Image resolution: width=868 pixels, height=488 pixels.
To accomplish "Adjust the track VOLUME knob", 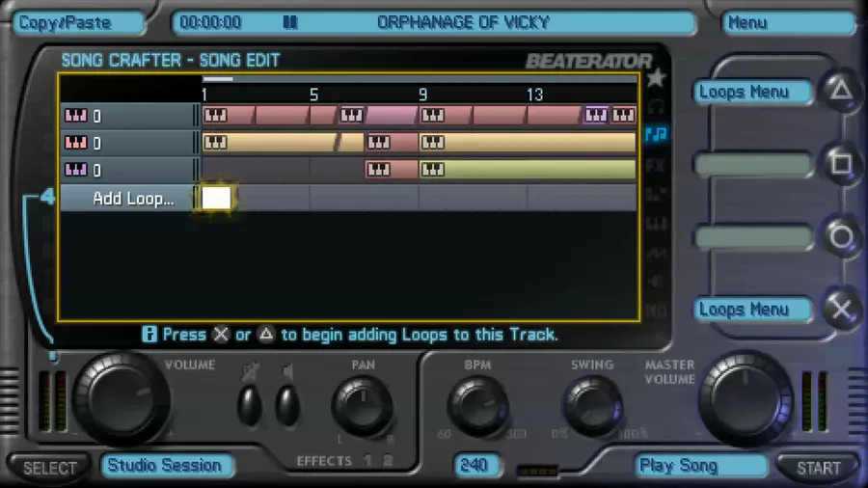I will tap(121, 397).
